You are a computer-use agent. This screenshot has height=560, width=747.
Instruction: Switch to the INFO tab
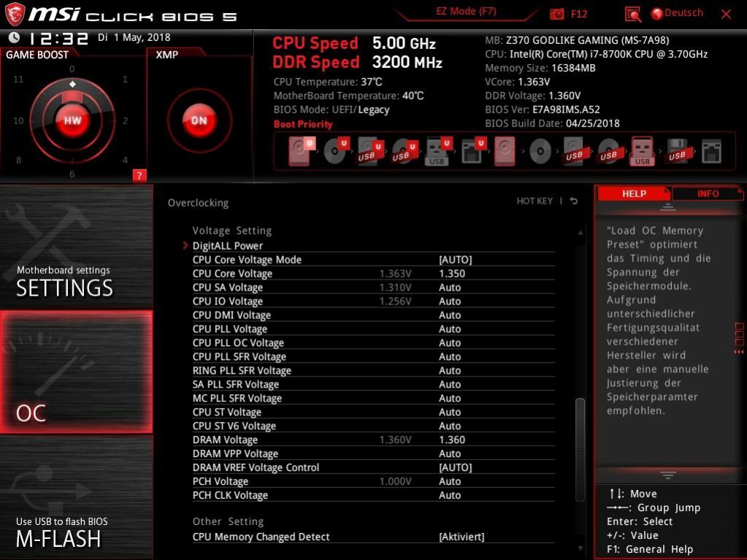click(708, 193)
